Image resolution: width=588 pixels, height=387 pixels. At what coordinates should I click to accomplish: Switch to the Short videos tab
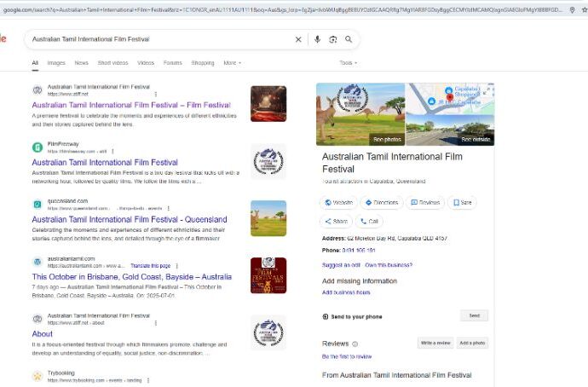pyautogui.click(x=112, y=63)
